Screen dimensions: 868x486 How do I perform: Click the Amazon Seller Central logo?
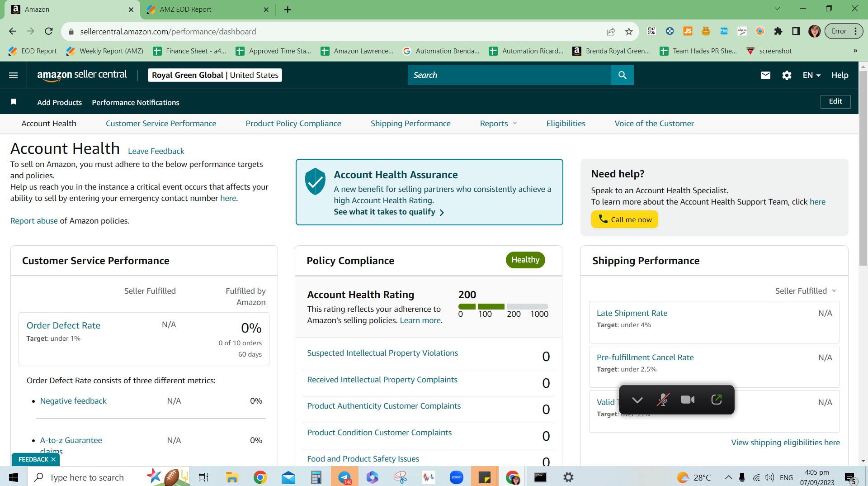[x=82, y=75]
